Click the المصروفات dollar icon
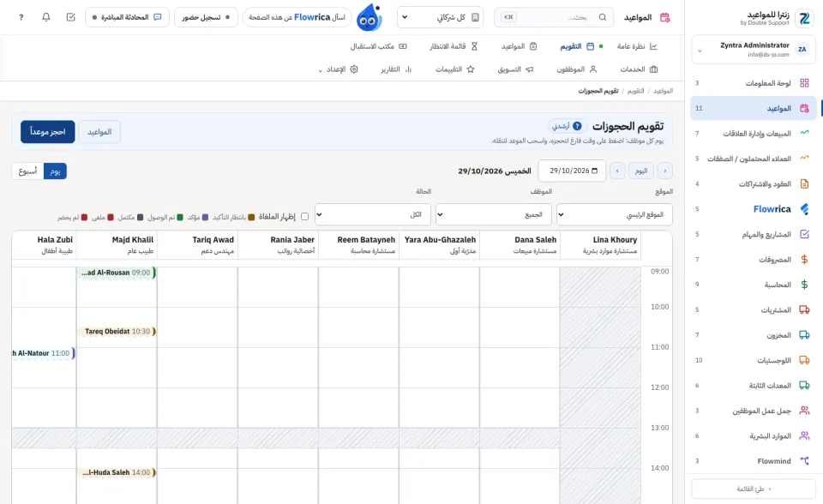This screenshot has height=504, width=823. pos(804,260)
